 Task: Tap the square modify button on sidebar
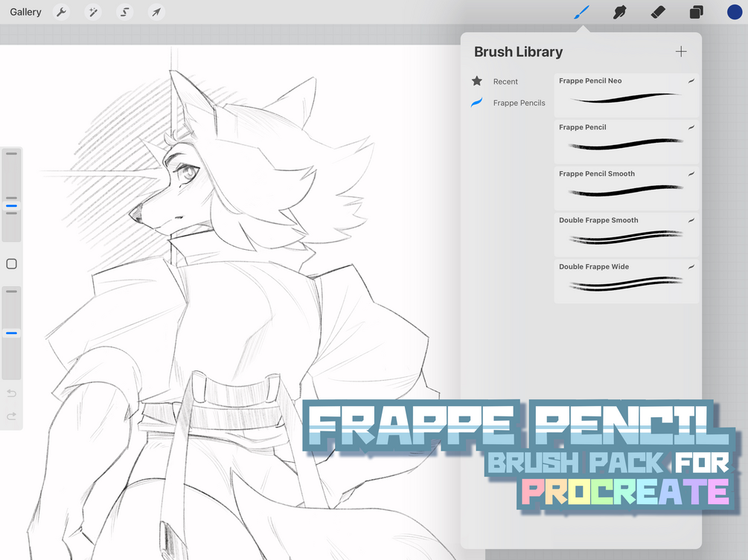click(x=11, y=264)
